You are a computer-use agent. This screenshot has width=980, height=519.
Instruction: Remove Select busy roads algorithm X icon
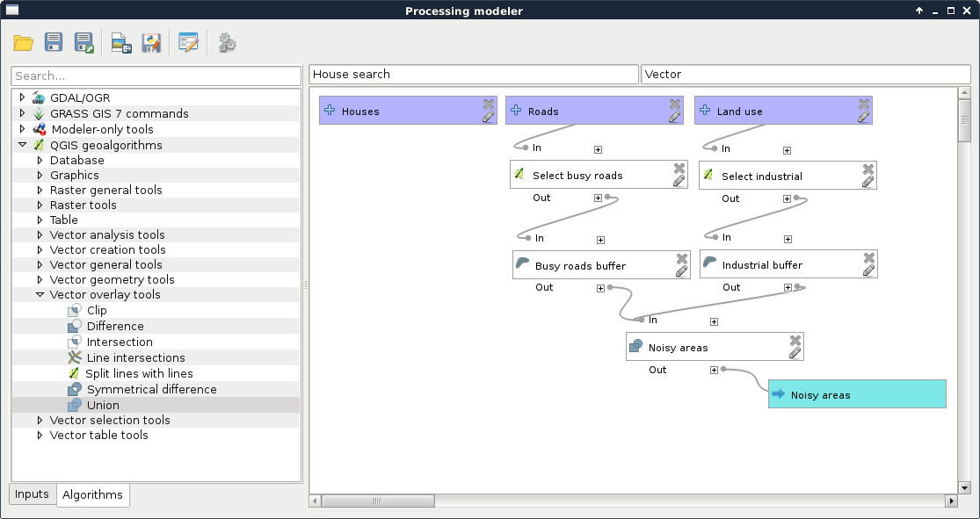click(679, 168)
